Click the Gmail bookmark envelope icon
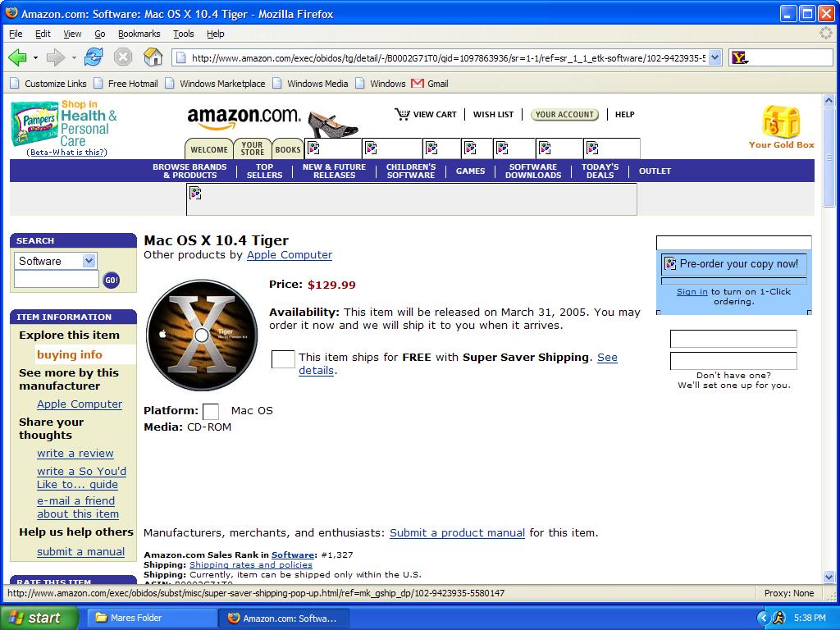The width and height of the screenshot is (840, 630). pyautogui.click(x=418, y=84)
